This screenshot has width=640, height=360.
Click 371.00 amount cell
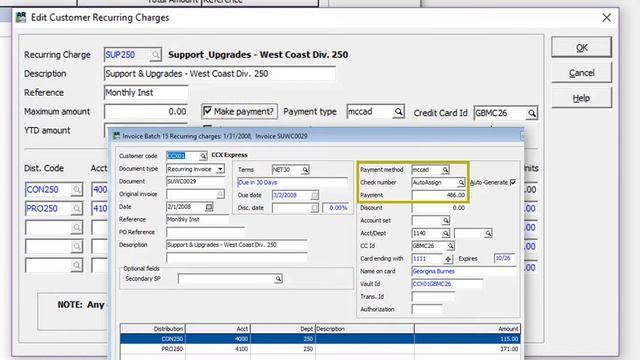467,349
